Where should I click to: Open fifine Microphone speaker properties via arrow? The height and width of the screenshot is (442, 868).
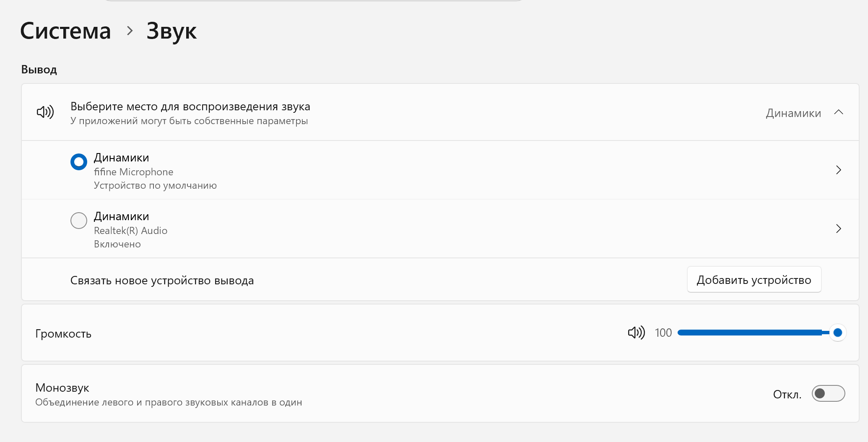(x=838, y=170)
